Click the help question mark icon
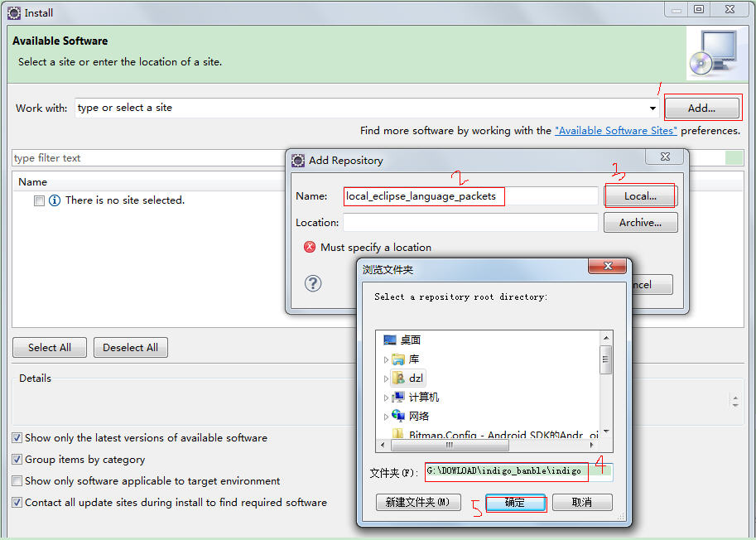Image resolution: width=756 pixels, height=540 pixels. coord(313,283)
